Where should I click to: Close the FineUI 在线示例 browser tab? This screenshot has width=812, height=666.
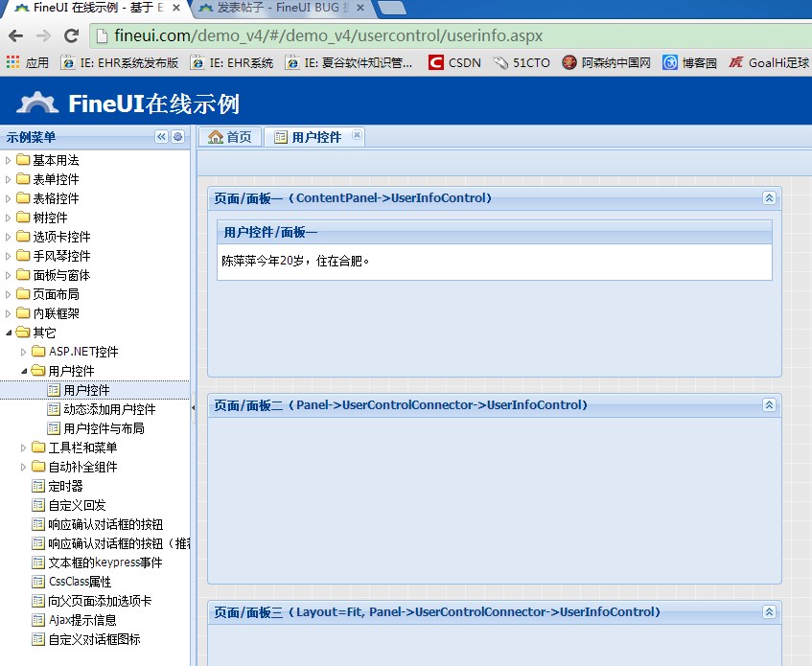click(x=176, y=8)
